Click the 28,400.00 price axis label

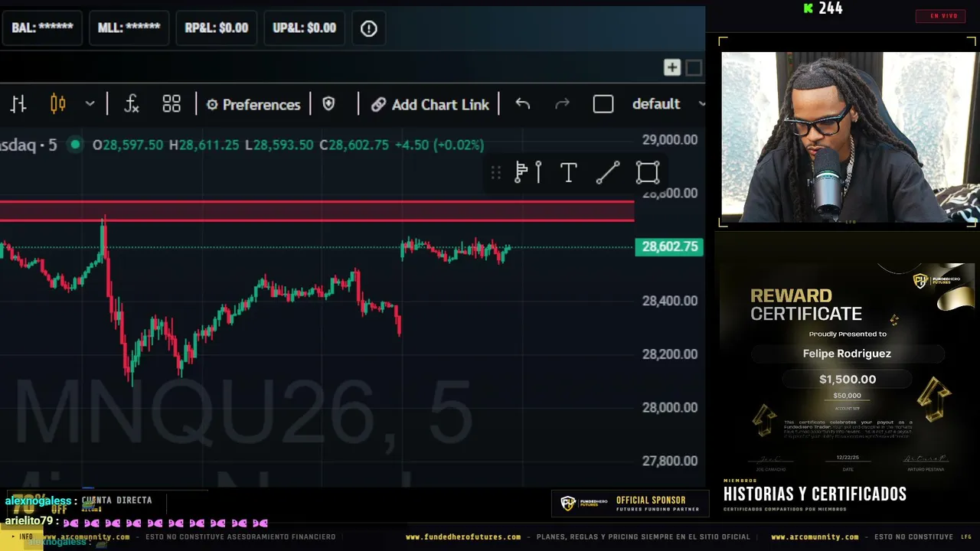[x=670, y=300]
